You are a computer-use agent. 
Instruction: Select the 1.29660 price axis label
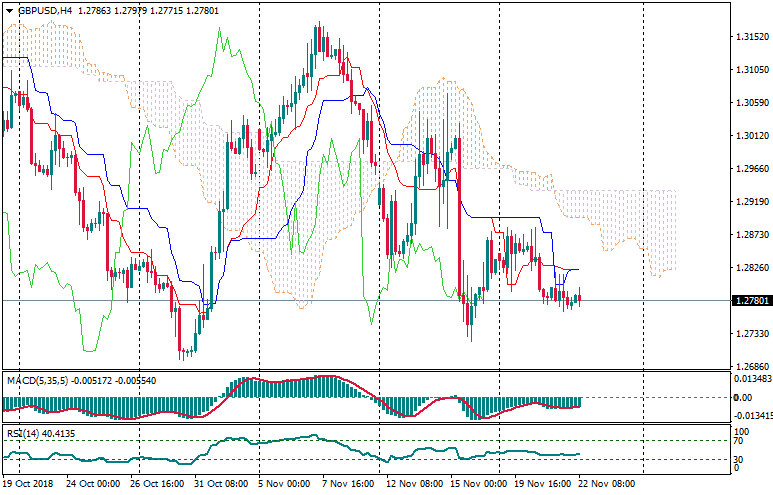point(747,169)
